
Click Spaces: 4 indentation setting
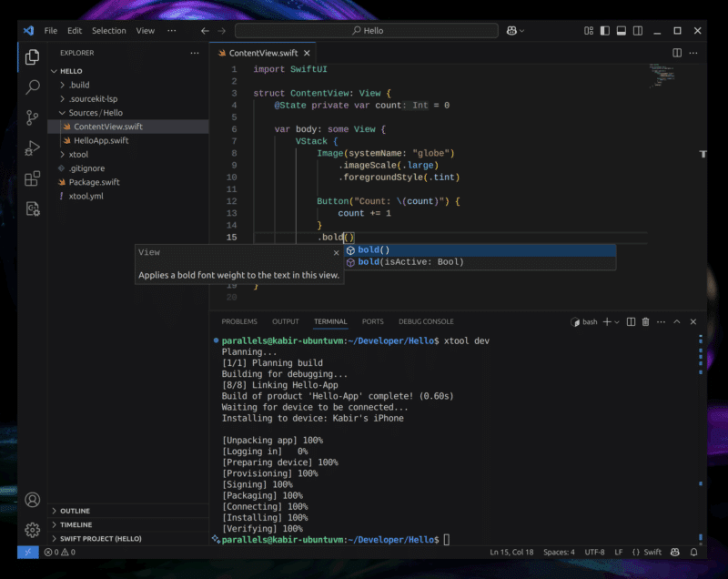click(559, 552)
